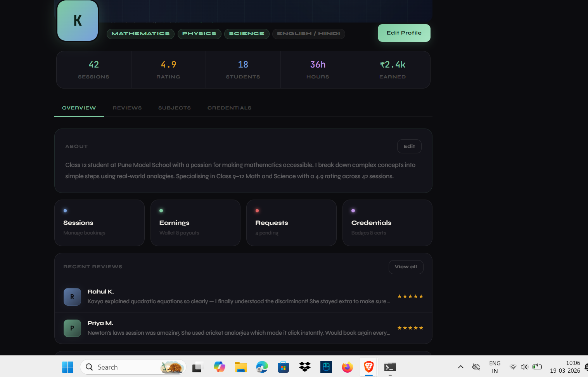Click the 36h Hours stat
The height and width of the screenshot is (377, 588).
pyautogui.click(x=318, y=70)
